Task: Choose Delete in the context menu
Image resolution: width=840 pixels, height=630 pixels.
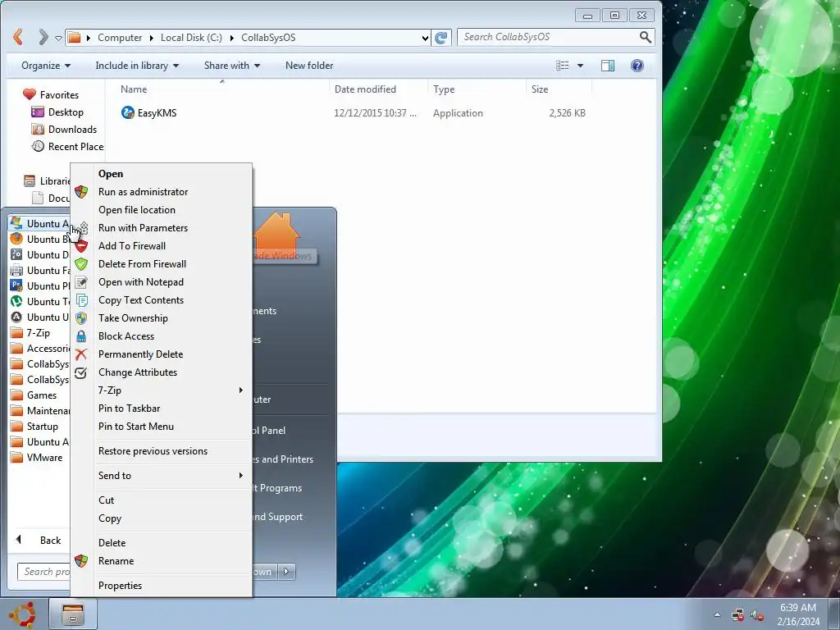Action: coord(112,543)
